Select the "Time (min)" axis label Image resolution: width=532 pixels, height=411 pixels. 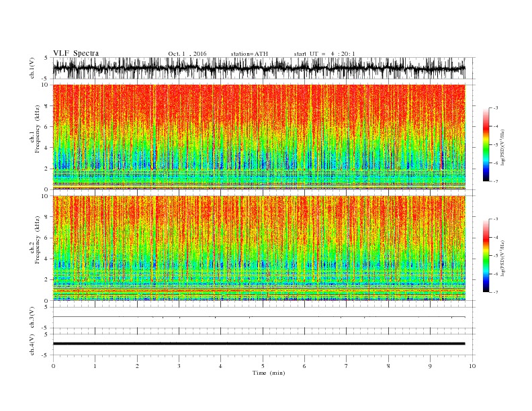(x=269, y=373)
